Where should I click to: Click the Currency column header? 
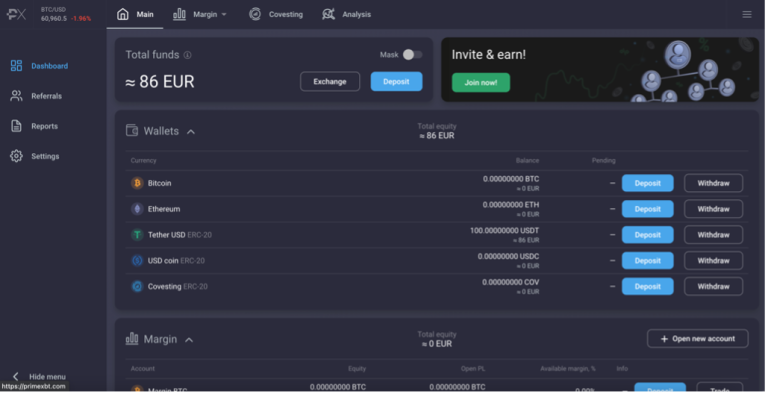pyautogui.click(x=144, y=161)
